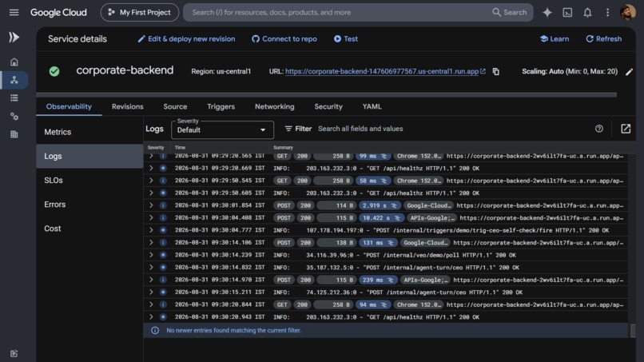This screenshot has width=644, height=362.
Task: Click severity icon of the 09:30:01.854 log
Action: pos(163,205)
